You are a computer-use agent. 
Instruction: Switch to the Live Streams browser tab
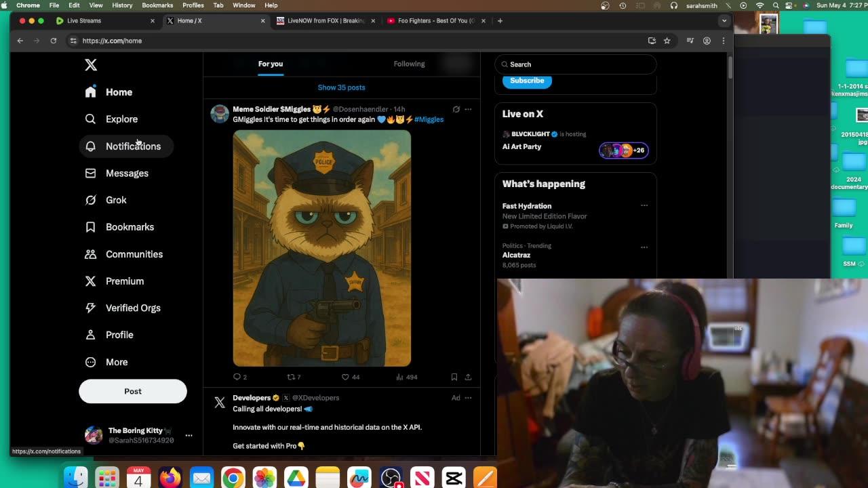(104, 21)
